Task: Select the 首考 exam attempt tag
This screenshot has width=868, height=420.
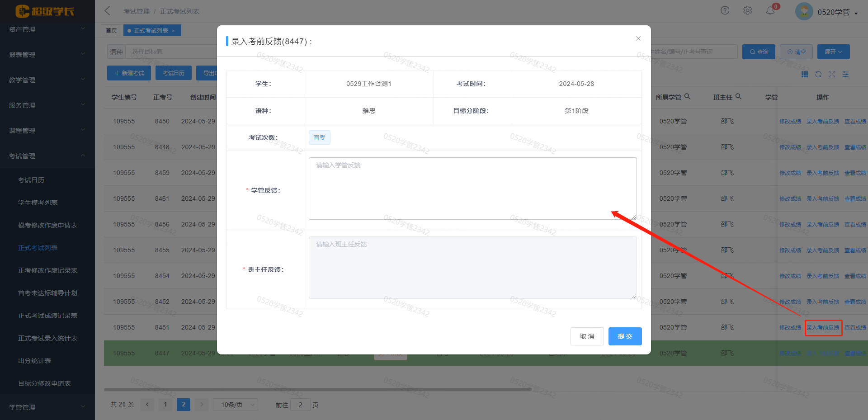Action: pyautogui.click(x=319, y=137)
